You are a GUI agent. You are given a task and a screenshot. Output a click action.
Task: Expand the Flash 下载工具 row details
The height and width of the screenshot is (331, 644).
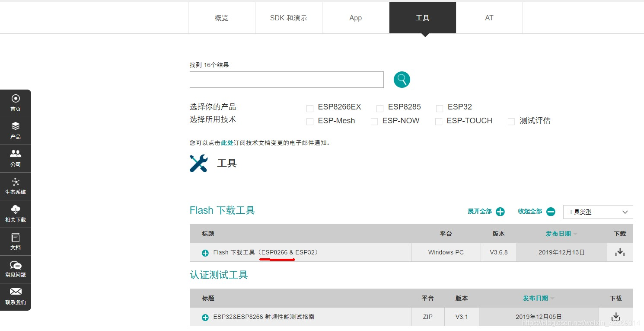point(204,253)
